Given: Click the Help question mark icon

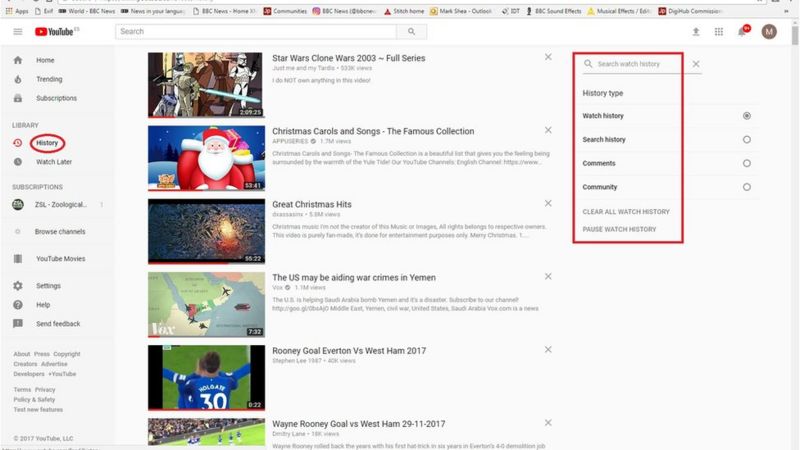Looking at the screenshot, I should [x=18, y=305].
